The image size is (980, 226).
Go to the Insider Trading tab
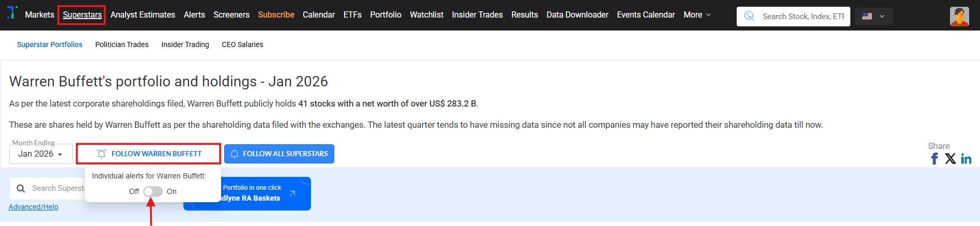point(185,45)
